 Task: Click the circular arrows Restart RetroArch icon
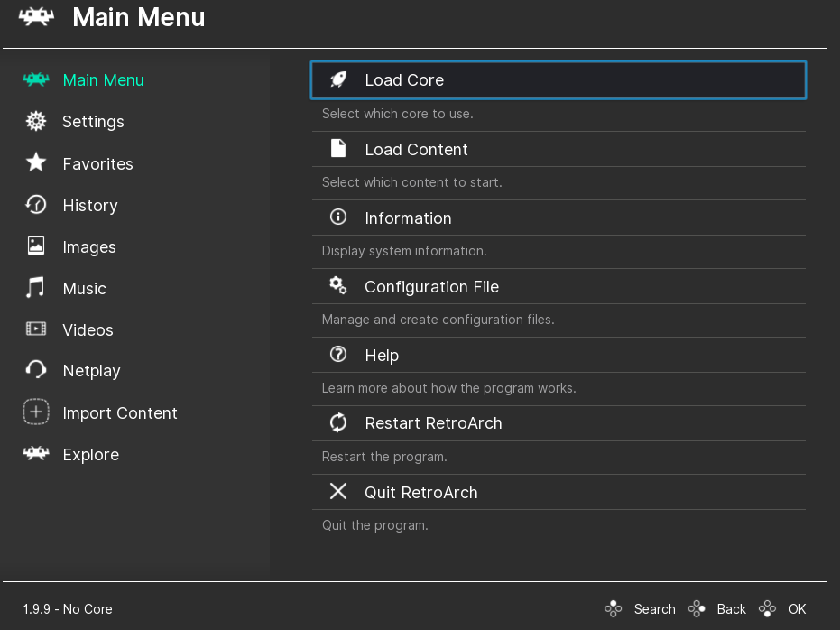(338, 422)
